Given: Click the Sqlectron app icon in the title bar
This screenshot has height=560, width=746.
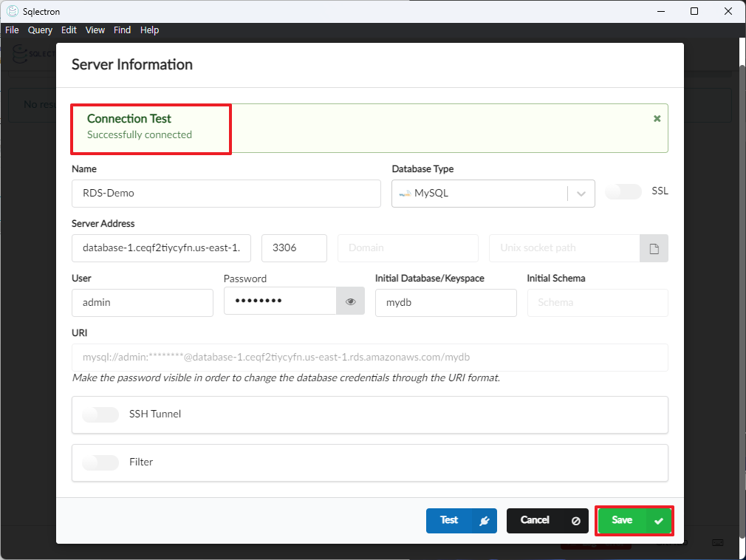Looking at the screenshot, I should (x=13, y=11).
